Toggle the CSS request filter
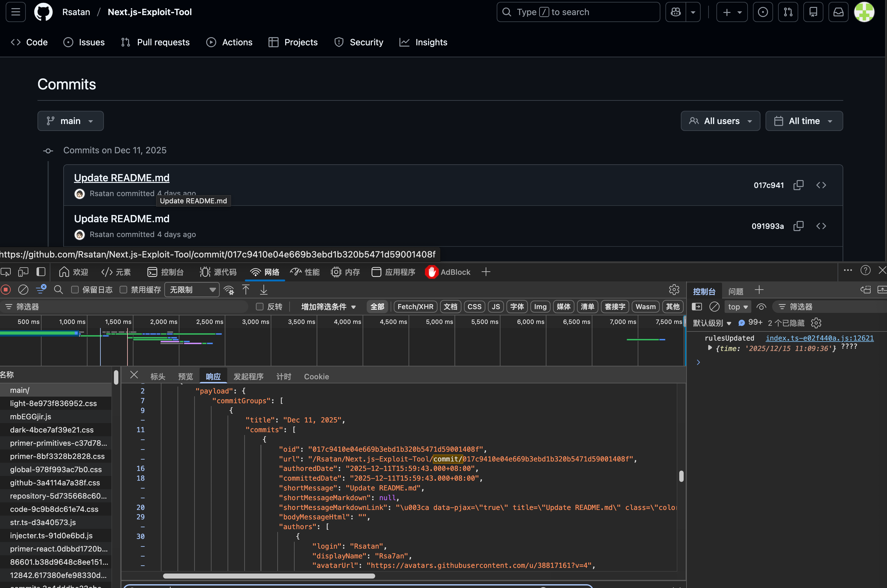This screenshot has height=588, width=887. click(x=474, y=307)
